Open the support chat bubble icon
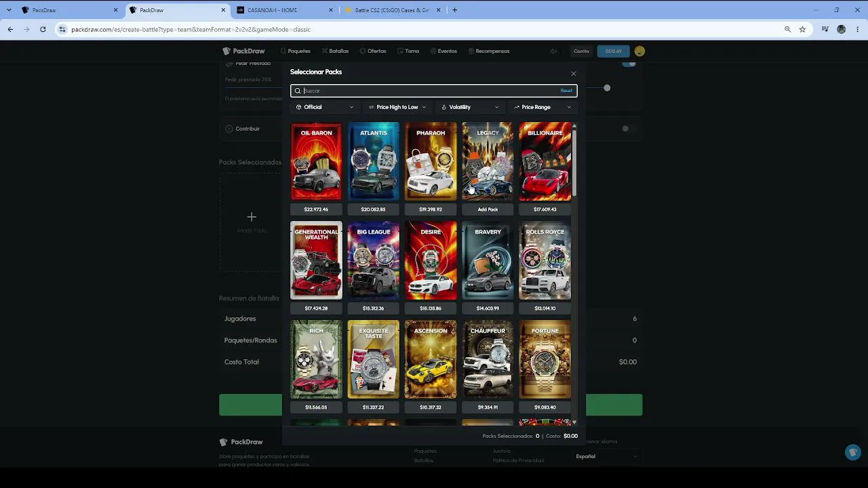 (853, 452)
